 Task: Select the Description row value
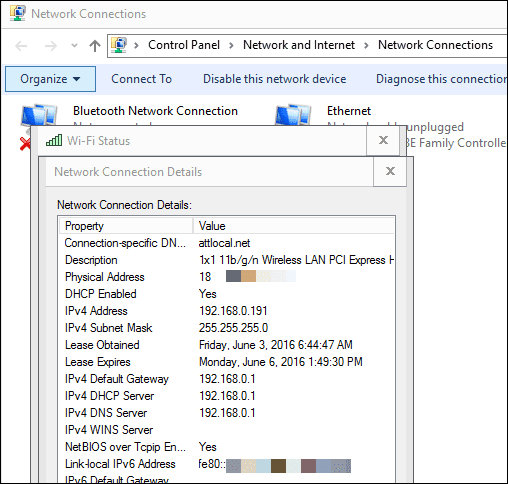[296, 260]
